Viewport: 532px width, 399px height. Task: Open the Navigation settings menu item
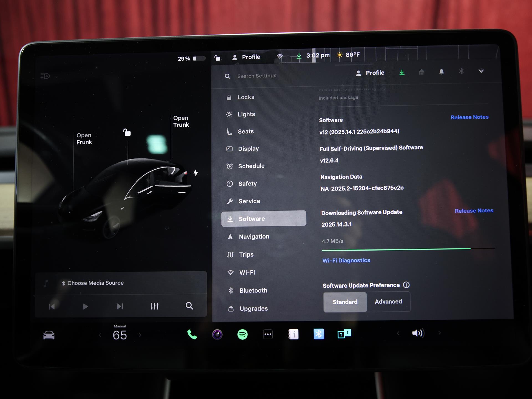[254, 237]
